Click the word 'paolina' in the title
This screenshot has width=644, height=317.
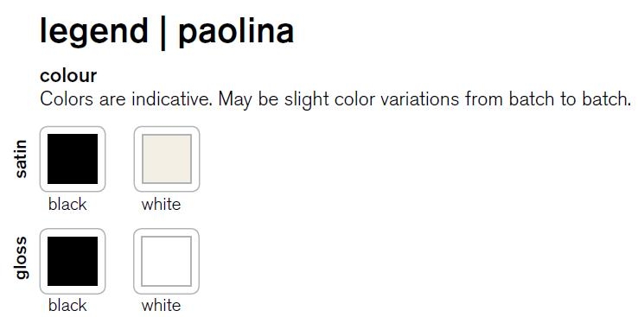click(x=236, y=33)
